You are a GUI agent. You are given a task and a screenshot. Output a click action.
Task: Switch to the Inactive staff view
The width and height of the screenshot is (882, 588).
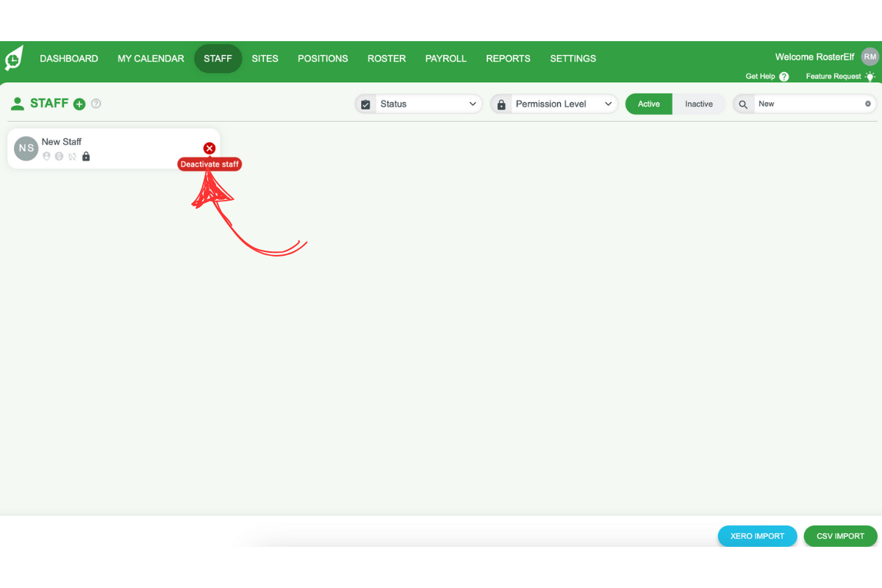[699, 104]
